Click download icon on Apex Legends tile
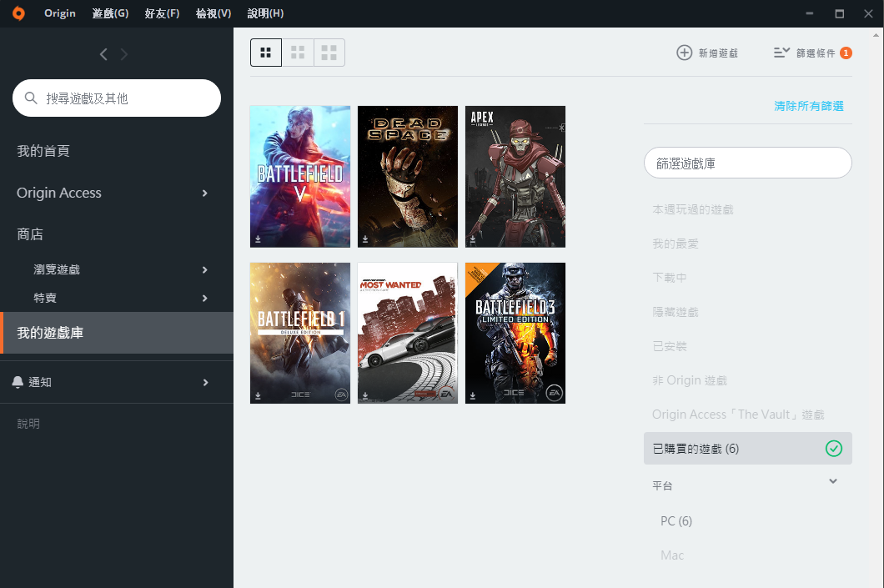Screen dimensions: 884x588 click(x=473, y=239)
